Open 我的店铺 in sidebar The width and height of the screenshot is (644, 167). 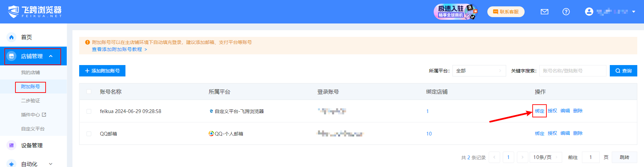tap(31, 72)
